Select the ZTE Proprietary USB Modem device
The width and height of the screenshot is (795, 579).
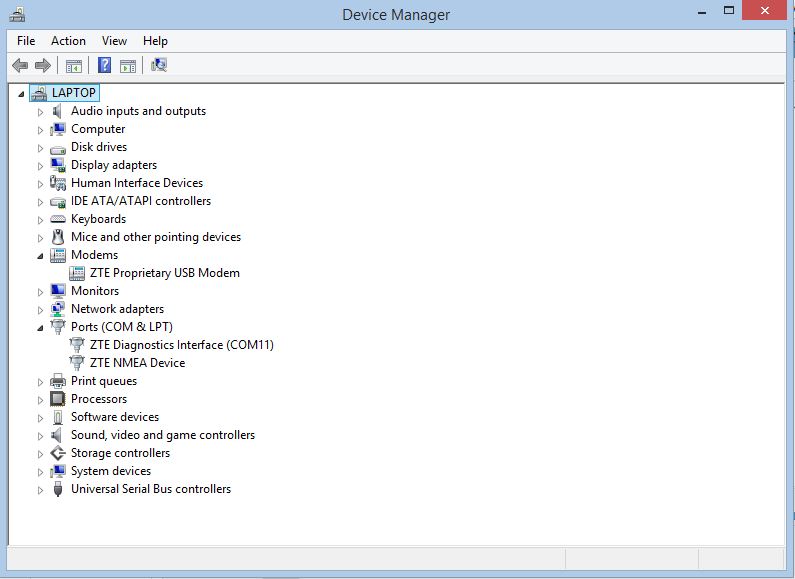pyautogui.click(x=164, y=273)
